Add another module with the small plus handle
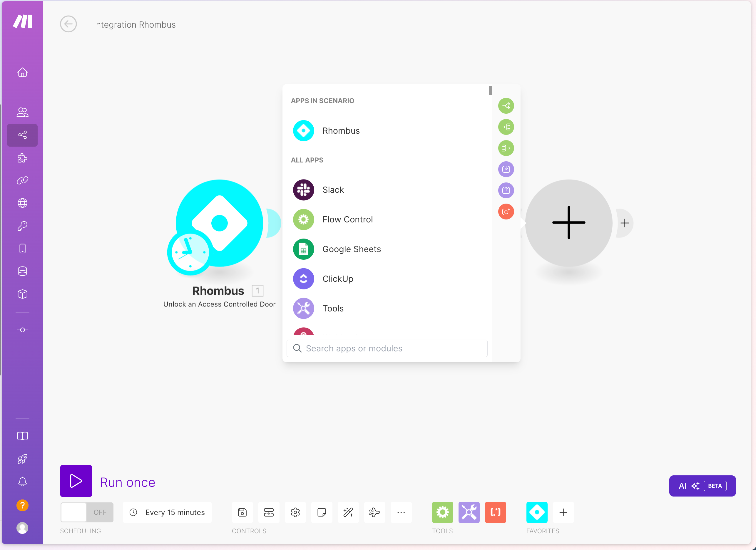 click(625, 223)
